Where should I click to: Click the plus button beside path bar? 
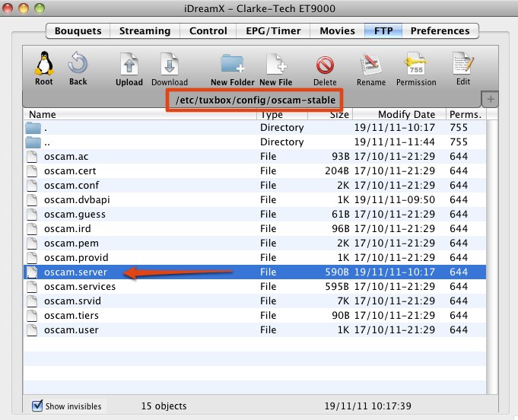tap(491, 99)
